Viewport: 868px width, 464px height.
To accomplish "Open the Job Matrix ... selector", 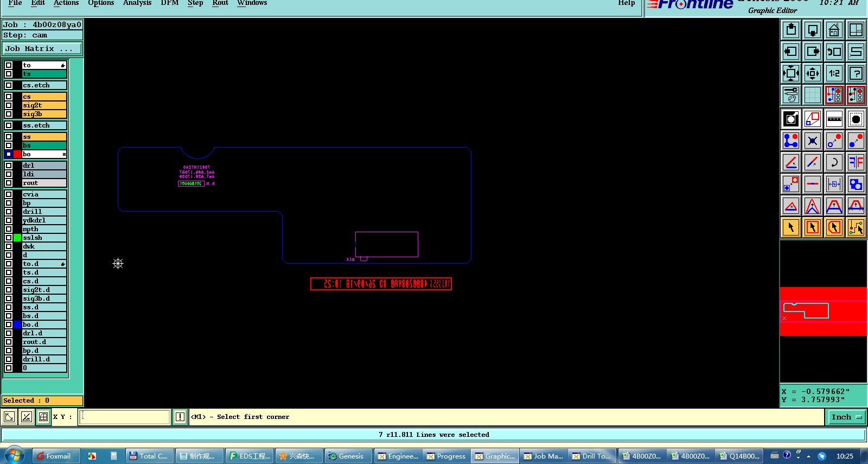I will click(x=42, y=48).
